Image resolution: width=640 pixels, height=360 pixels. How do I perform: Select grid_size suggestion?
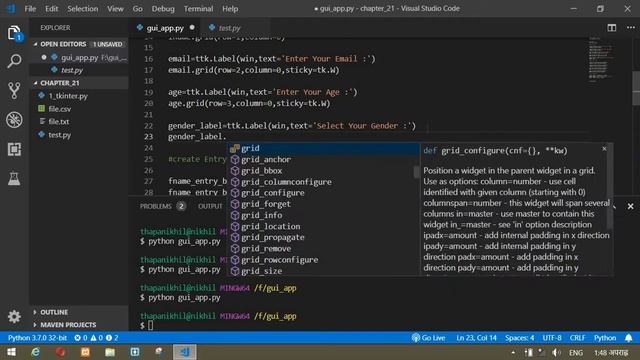323,271
